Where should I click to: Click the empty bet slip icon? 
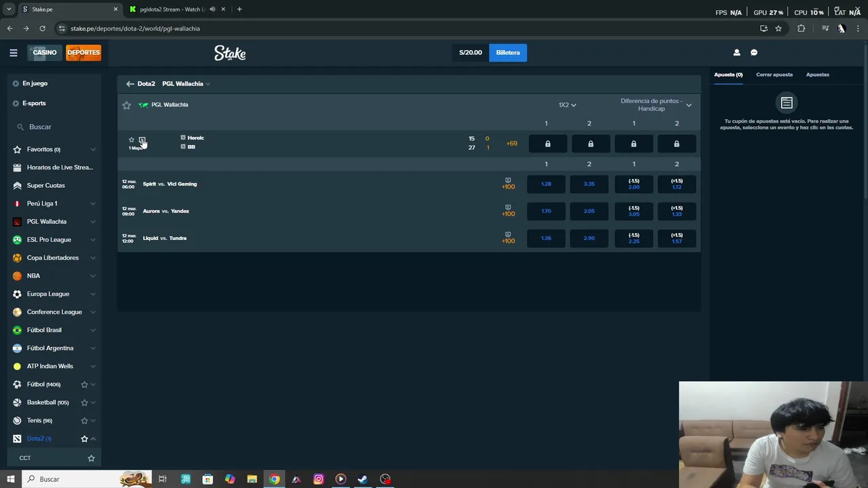point(787,103)
